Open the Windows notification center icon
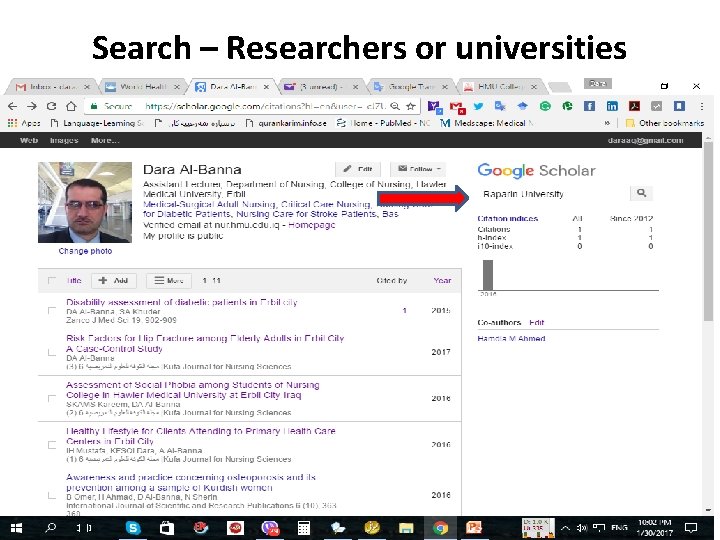Screen dimensions: 720x540 click(x=691, y=528)
